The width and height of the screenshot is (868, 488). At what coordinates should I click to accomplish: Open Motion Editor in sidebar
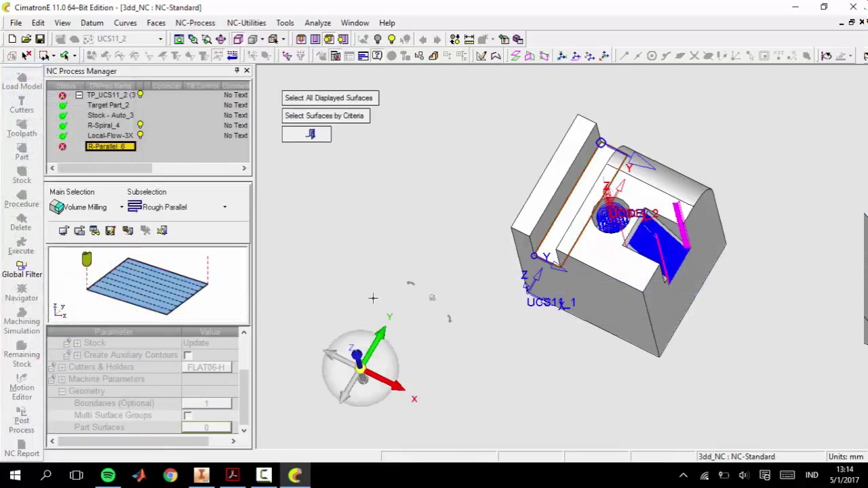pos(22,387)
